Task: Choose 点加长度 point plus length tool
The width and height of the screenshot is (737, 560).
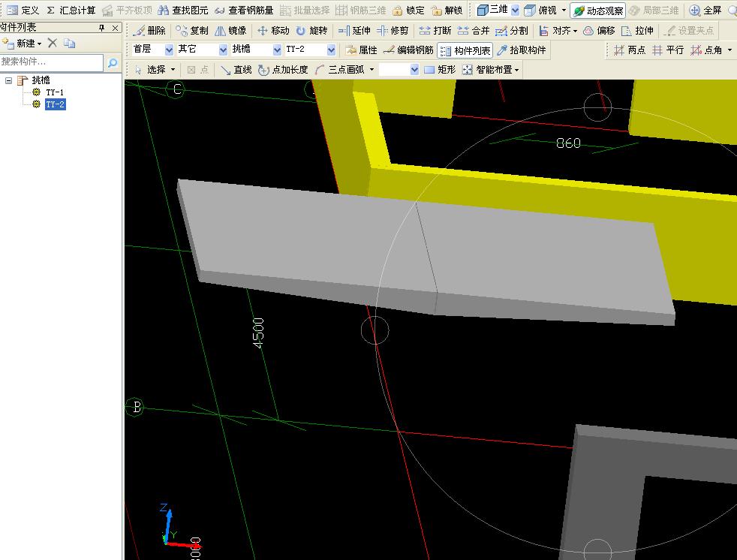Action: click(283, 70)
